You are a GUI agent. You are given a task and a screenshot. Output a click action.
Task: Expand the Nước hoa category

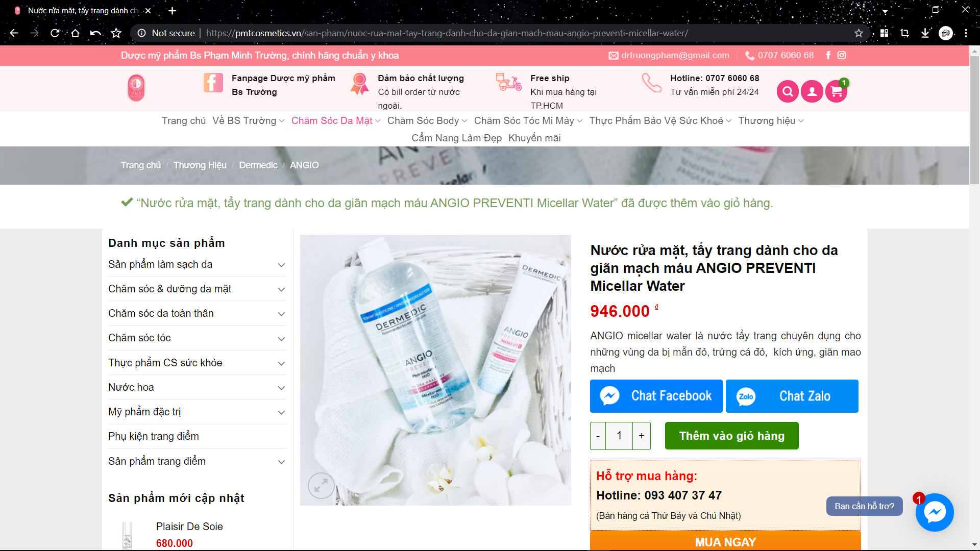coord(281,388)
